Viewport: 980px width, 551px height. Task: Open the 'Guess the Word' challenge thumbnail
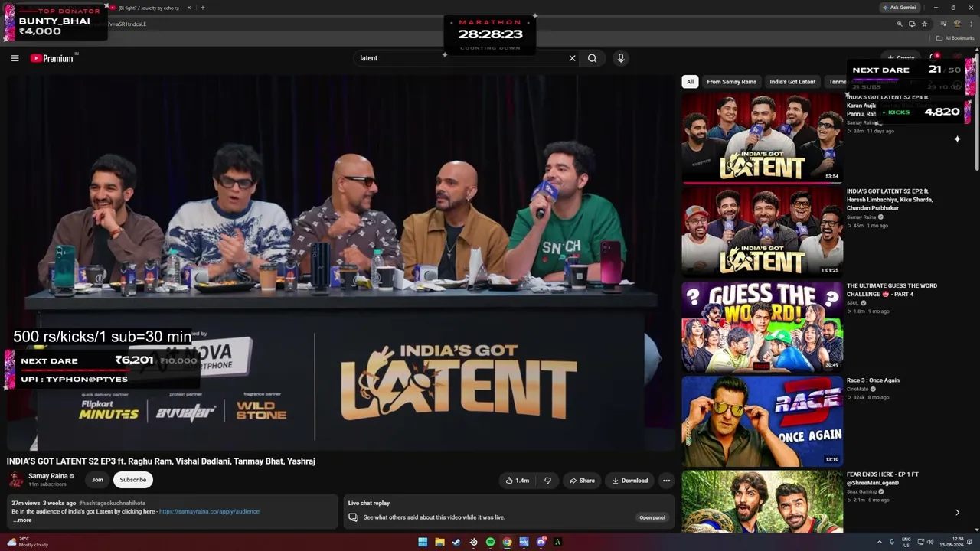(762, 326)
